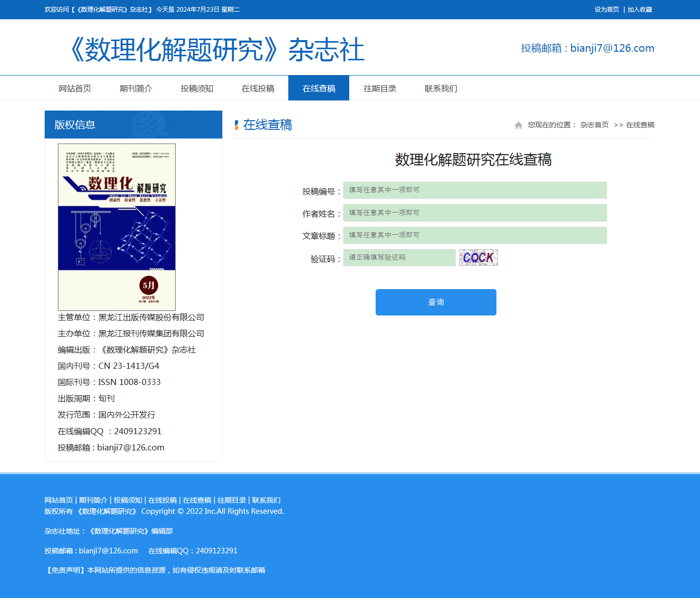Open the 网站首页 navigation tab
Viewport: 700px width, 598px height.
[x=75, y=88]
